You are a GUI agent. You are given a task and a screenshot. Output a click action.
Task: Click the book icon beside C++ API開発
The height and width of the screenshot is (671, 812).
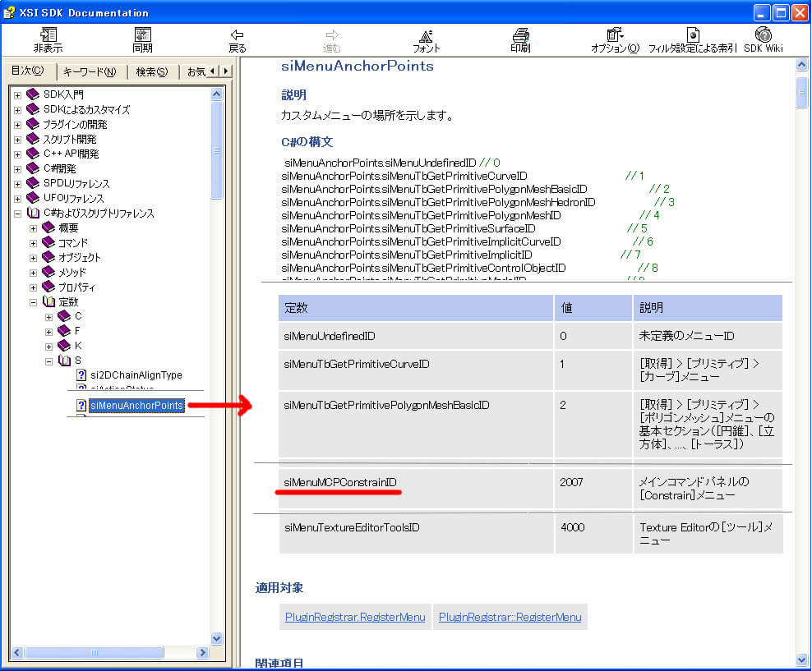33,153
